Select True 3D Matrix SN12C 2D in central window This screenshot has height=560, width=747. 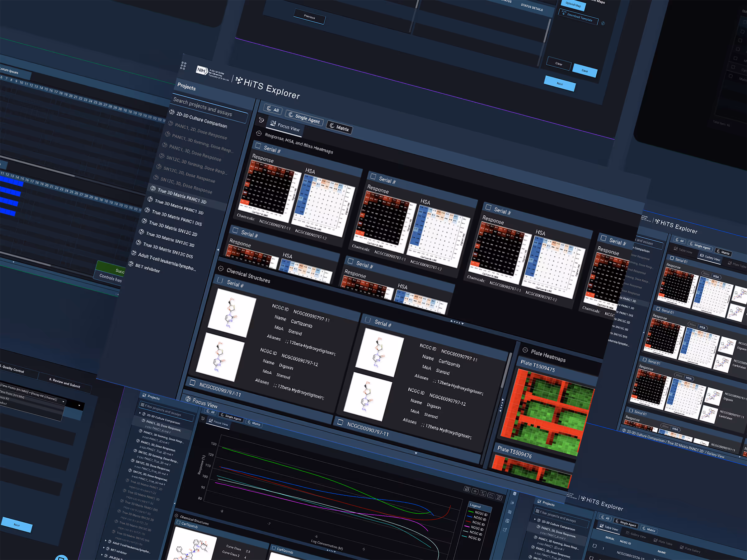[x=173, y=228]
